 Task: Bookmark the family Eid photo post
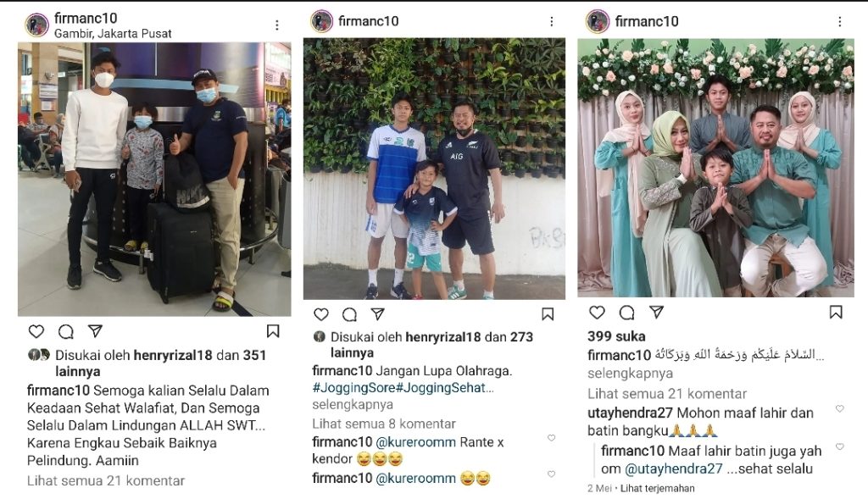point(836,312)
